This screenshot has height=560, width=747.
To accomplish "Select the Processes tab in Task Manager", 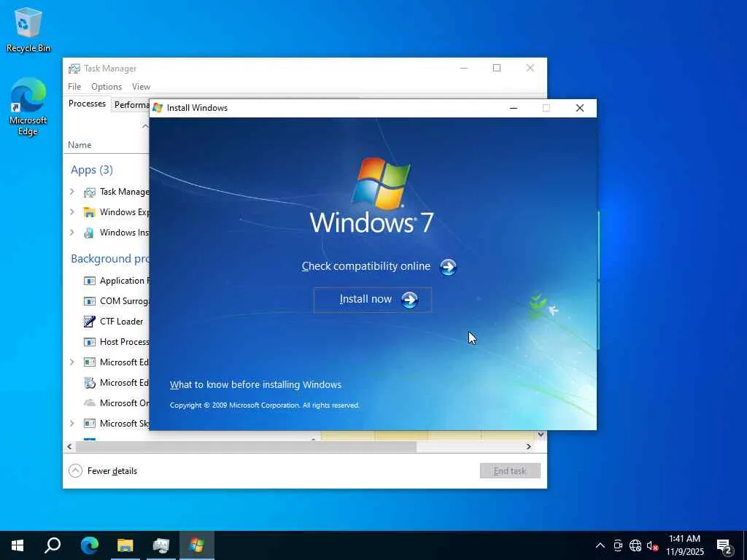I will (x=88, y=104).
